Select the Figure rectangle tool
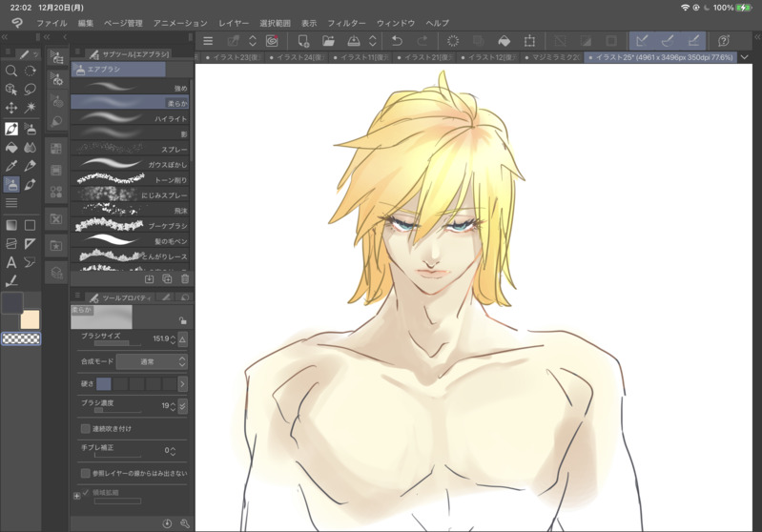The image size is (762, 532). tap(31, 225)
